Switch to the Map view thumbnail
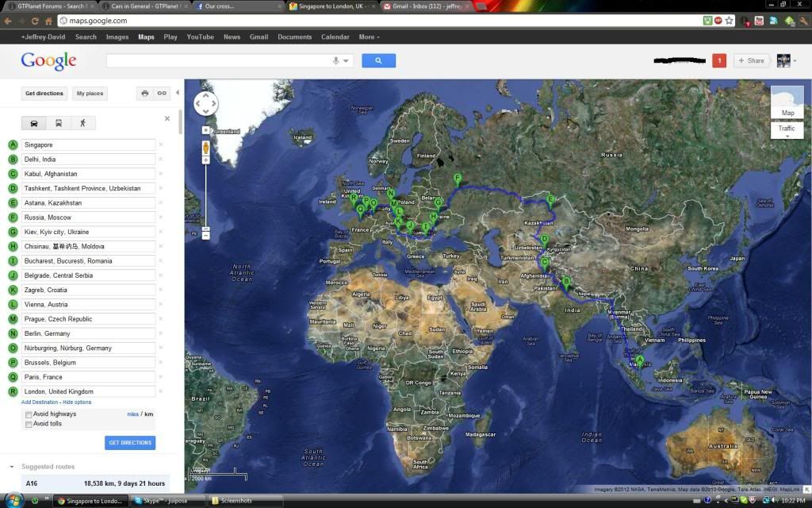Viewport: 812px width, 508px height. point(787,102)
